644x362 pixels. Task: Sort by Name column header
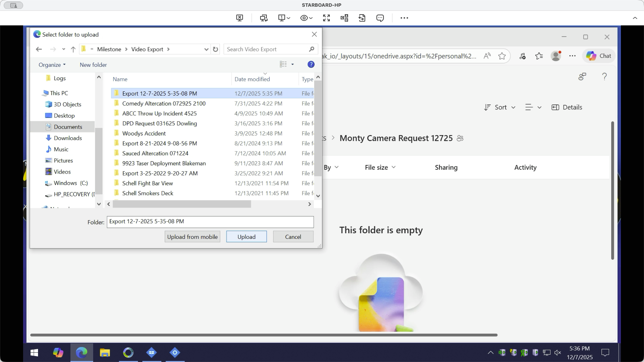click(x=120, y=79)
